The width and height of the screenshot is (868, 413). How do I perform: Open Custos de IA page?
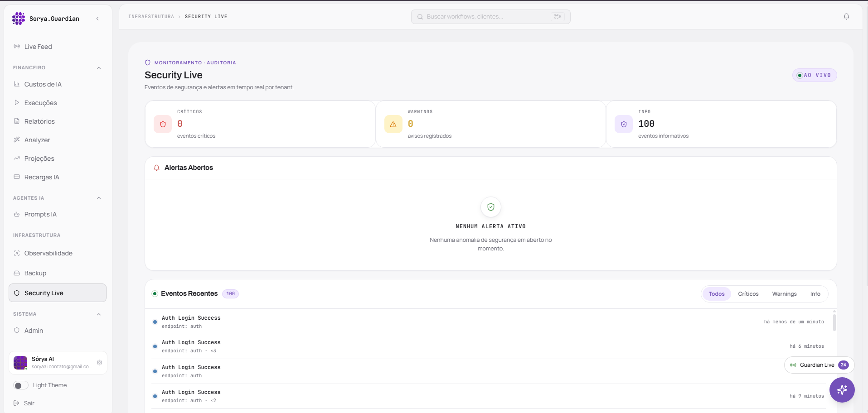point(58,84)
